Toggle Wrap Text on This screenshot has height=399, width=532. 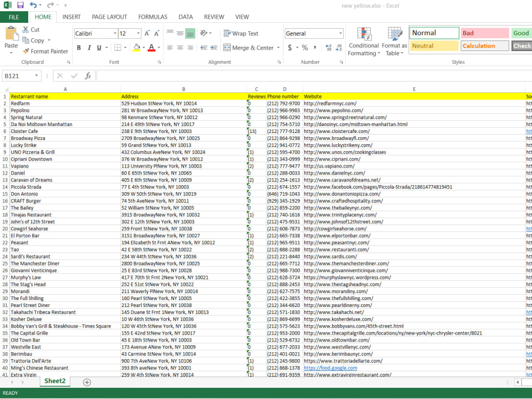pos(241,33)
